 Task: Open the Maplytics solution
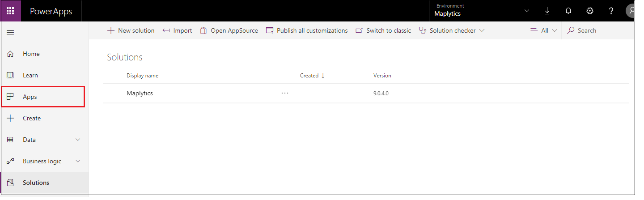tap(140, 93)
